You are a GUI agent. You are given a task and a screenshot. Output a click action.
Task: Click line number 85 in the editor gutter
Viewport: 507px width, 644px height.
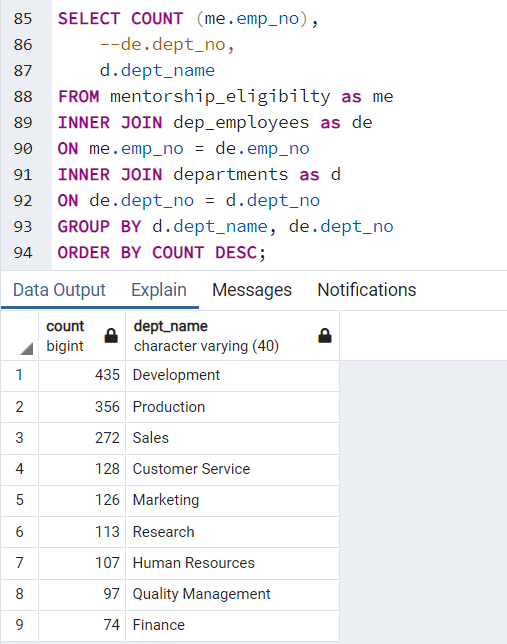[23, 19]
